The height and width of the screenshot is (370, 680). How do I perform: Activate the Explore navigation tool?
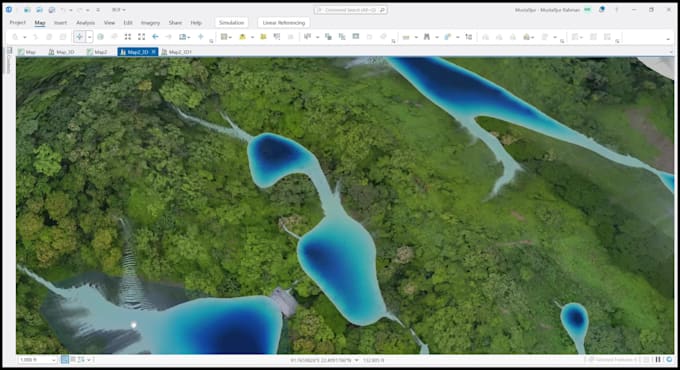coord(79,37)
